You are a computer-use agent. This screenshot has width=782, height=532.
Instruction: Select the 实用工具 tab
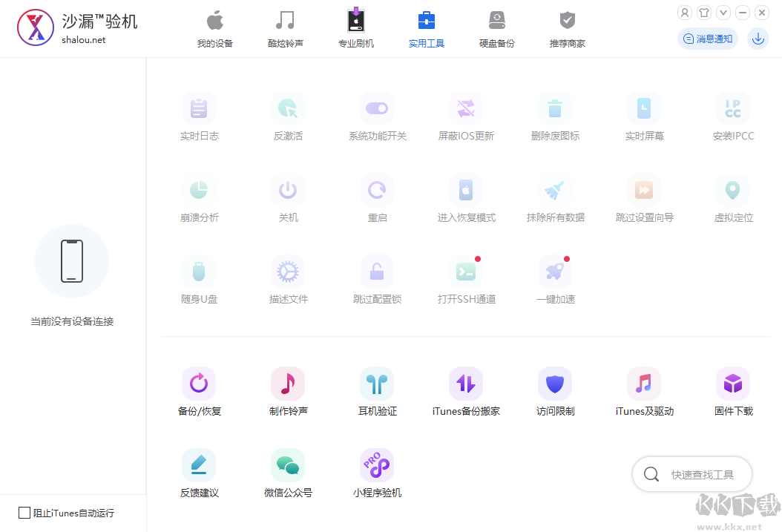pyautogui.click(x=427, y=29)
